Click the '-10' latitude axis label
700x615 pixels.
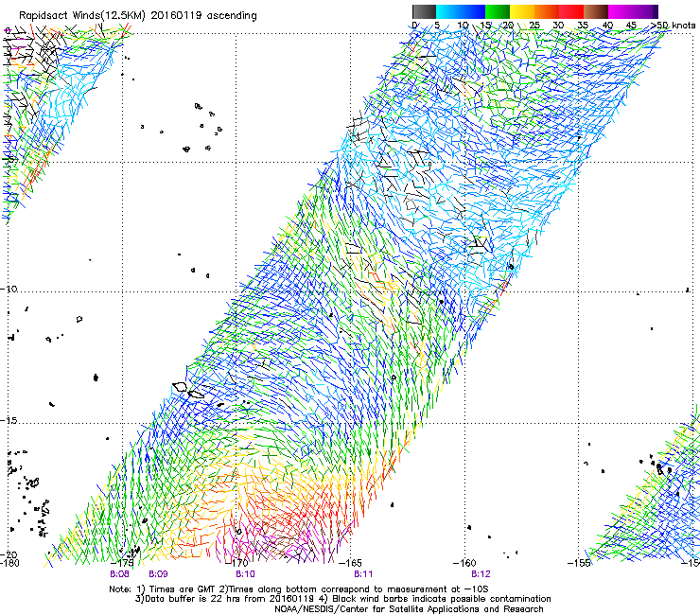[9, 289]
